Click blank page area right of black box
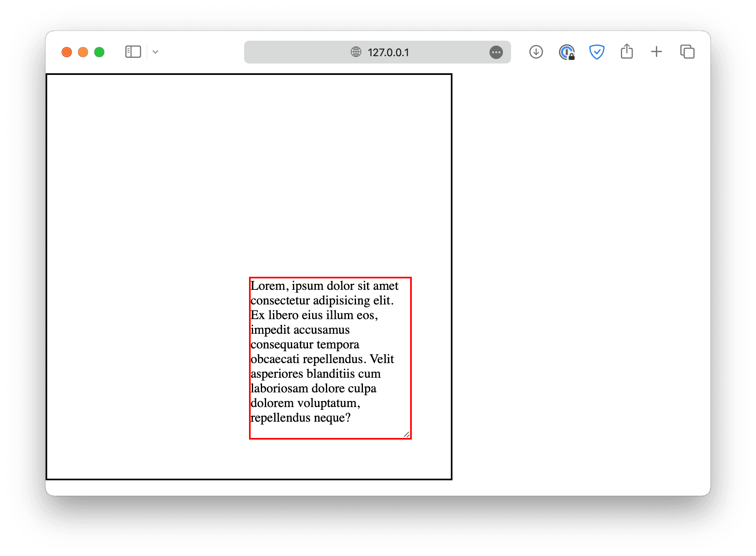Image resolution: width=756 pixels, height=556 pixels. click(578, 265)
